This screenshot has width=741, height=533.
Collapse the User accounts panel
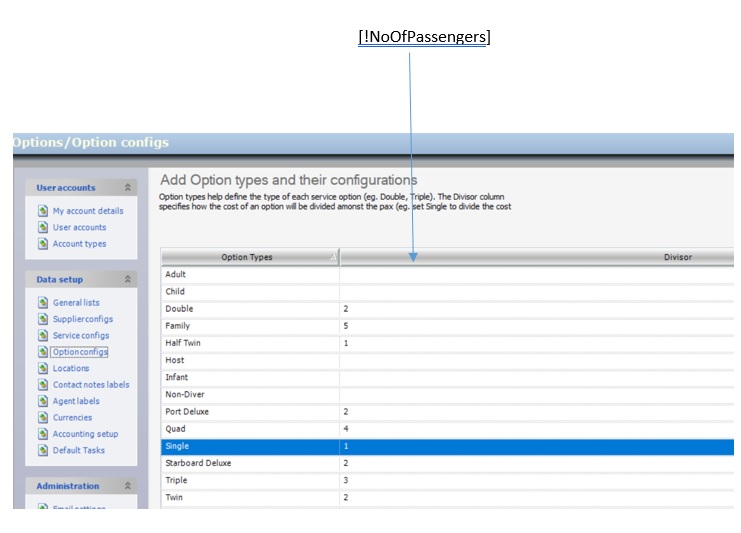pos(127,187)
